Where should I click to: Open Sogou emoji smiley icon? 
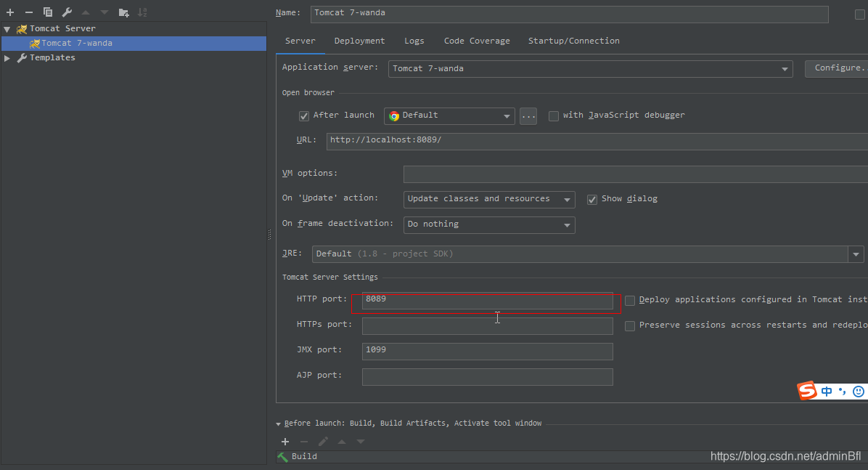pyautogui.click(x=858, y=392)
